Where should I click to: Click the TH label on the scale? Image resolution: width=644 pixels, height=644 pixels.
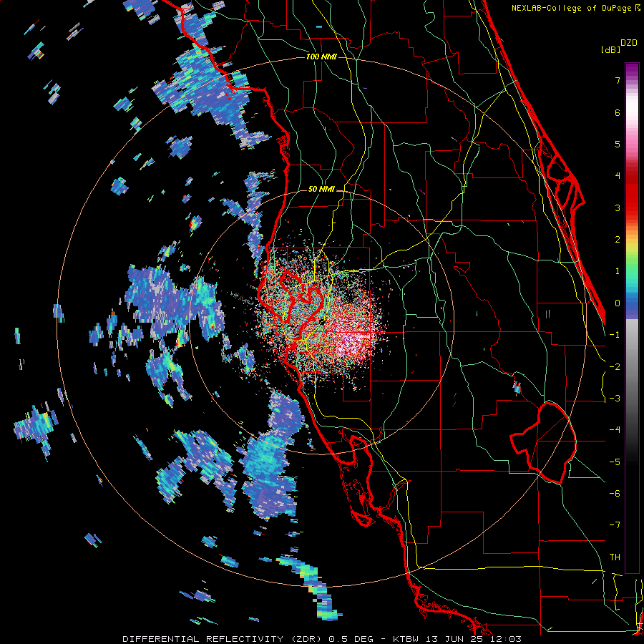615,557
